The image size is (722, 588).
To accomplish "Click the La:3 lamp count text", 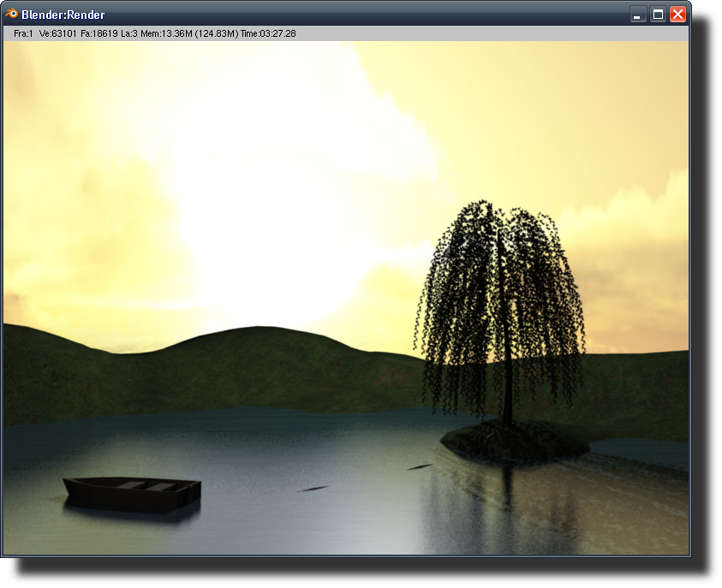I will click(129, 33).
